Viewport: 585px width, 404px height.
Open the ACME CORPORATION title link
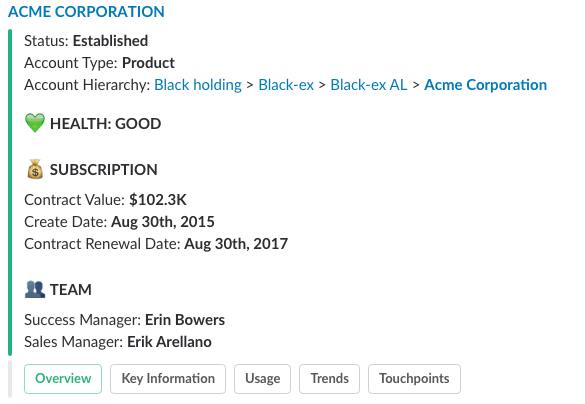pos(86,12)
